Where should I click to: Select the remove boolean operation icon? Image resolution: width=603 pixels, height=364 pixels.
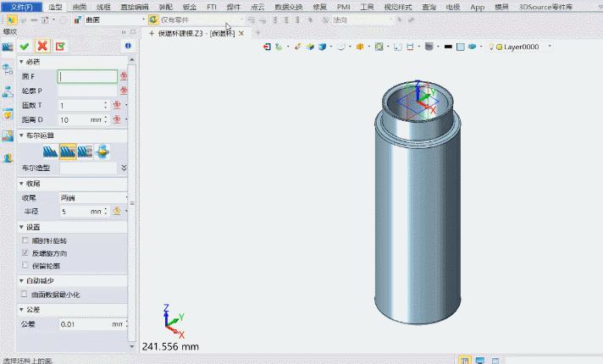coord(85,152)
